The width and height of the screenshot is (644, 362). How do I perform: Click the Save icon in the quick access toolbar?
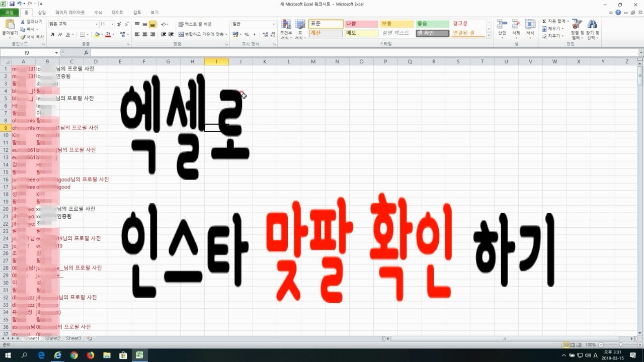point(12,4)
